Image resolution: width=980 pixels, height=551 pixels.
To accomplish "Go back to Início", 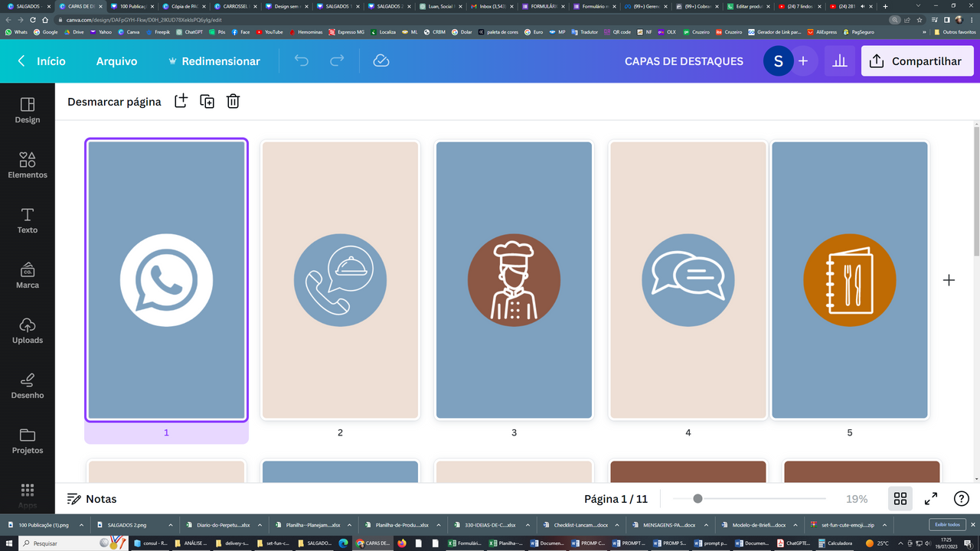I will [42, 61].
